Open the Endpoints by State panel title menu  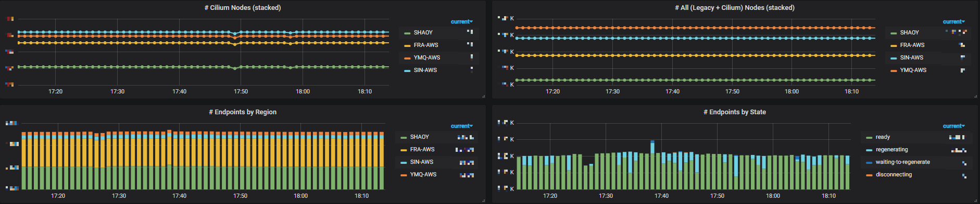pos(734,112)
